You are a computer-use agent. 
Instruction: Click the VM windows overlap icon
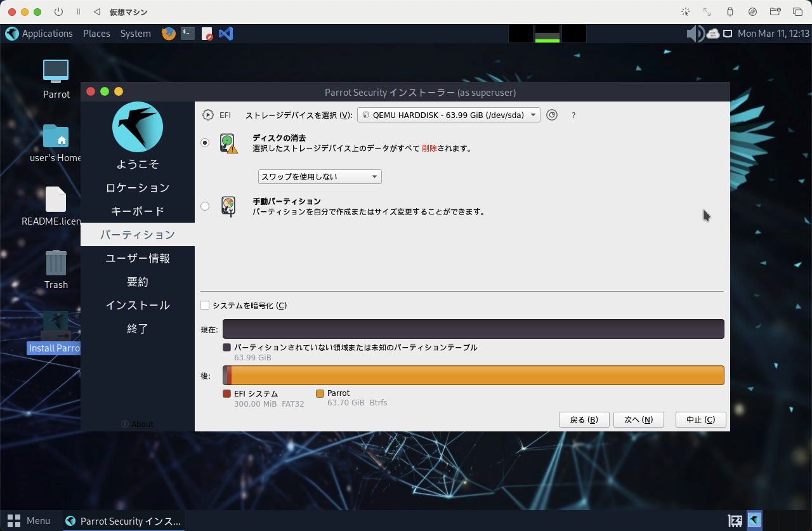pyautogui.click(x=797, y=12)
